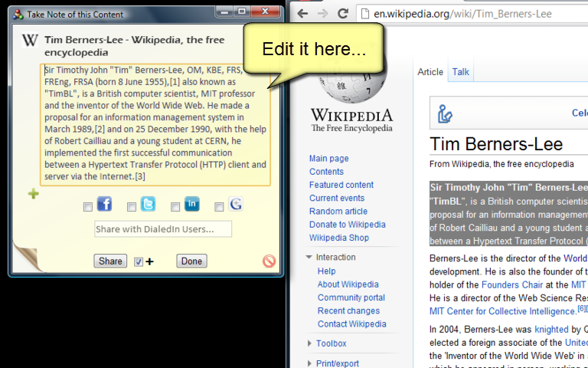Click the banner icon beside Tim Berners-Lee heading
Screen dimensions: 588x368
(445, 113)
